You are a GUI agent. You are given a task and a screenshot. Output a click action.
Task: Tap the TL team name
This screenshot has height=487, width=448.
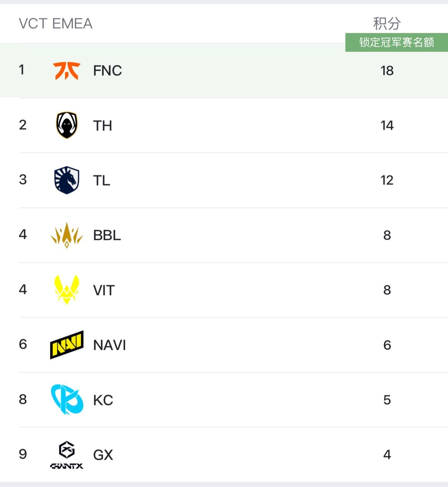102,180
